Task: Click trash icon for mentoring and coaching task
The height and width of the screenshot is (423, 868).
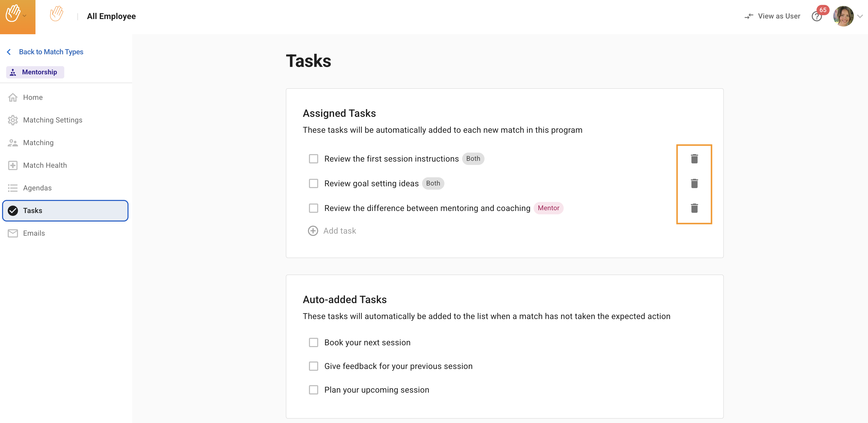Action: pyautogui.click(x=694, y=208)
